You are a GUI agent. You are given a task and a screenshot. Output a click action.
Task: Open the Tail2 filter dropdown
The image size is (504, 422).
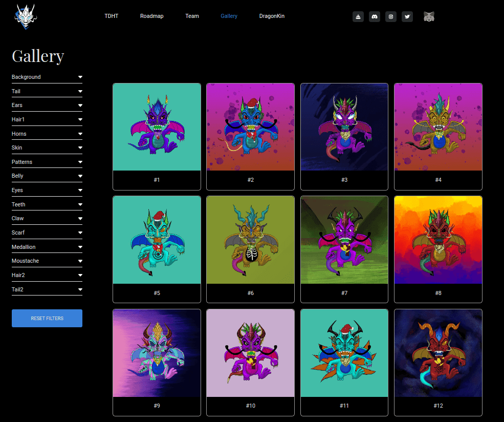(x=47, y=289)
